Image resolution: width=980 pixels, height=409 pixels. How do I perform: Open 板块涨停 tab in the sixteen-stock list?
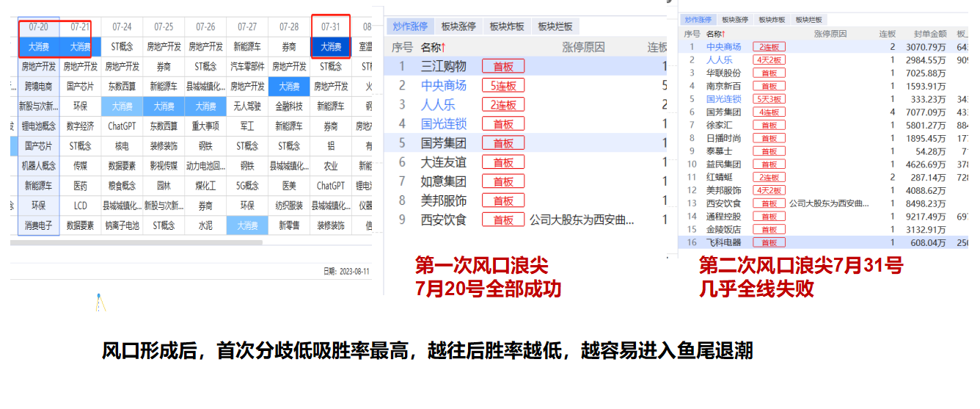734,20
